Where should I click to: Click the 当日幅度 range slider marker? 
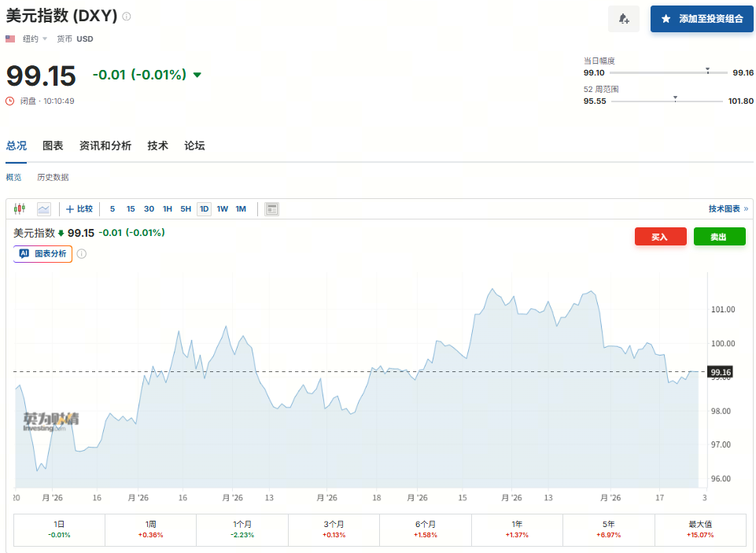coord(707,71)
